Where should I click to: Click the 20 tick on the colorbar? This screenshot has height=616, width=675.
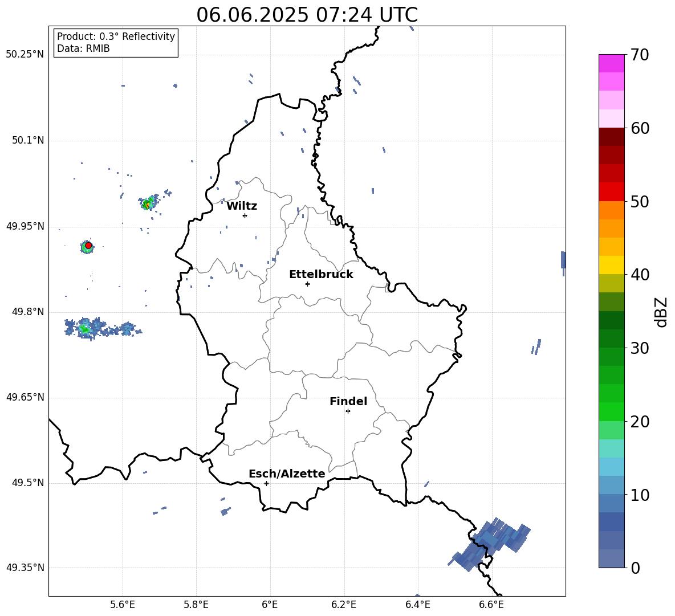click(x=640, y=421)
